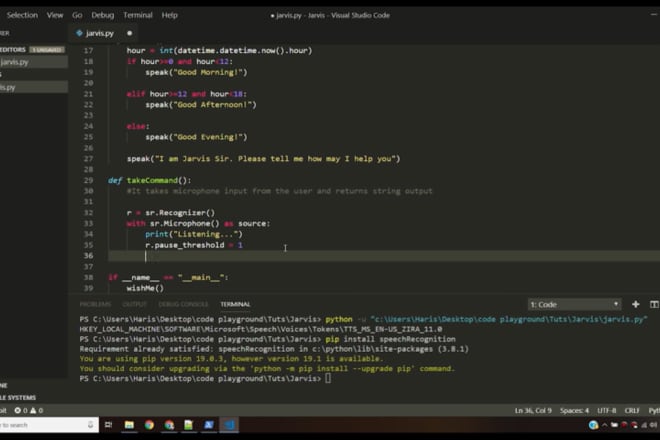
Task: Click speak("I am Jarvis Sir...") line
Action: tap(263, 159)
